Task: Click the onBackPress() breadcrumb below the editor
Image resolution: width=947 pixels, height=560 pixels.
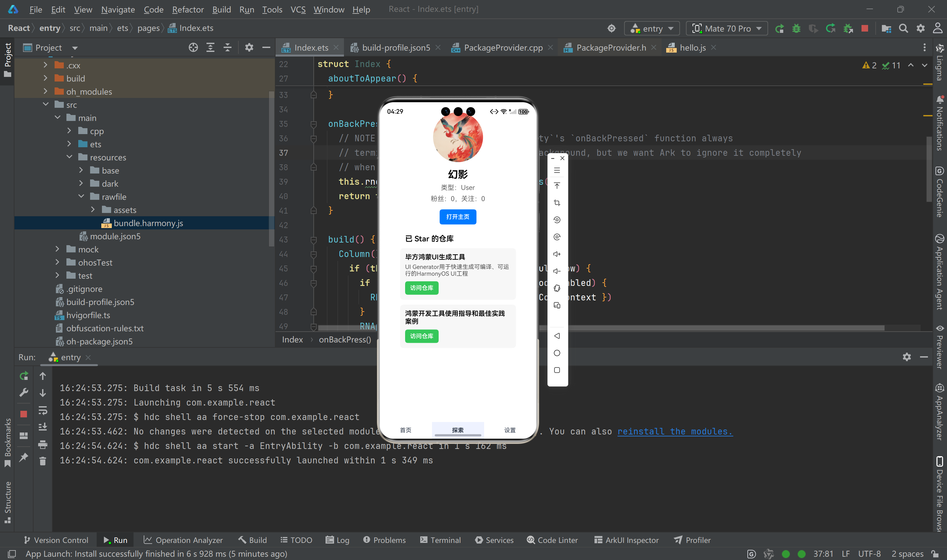Action: tap(345, 339)
